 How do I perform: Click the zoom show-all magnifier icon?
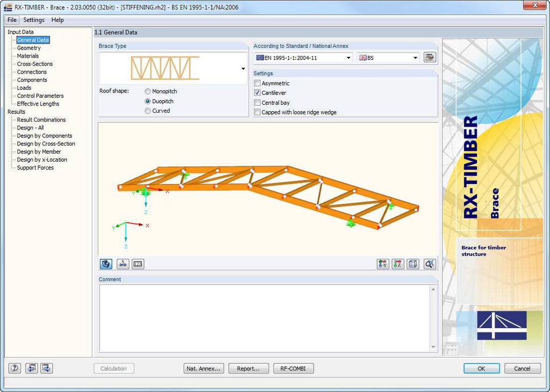(x=430, y=264)
